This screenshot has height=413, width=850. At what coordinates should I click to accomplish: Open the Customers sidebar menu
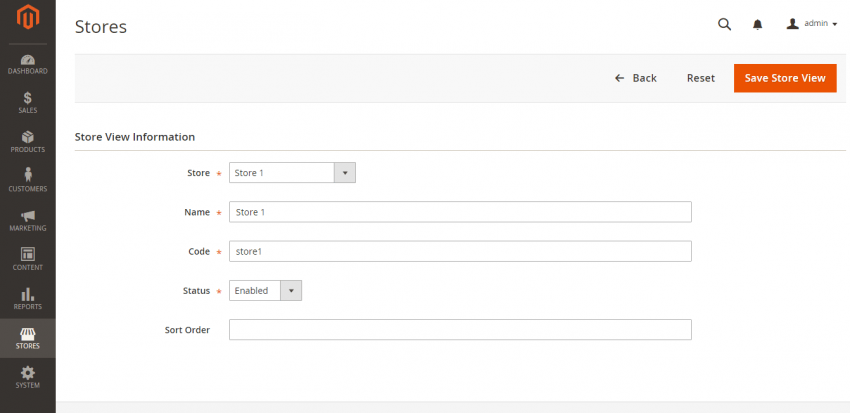point(28,181)
